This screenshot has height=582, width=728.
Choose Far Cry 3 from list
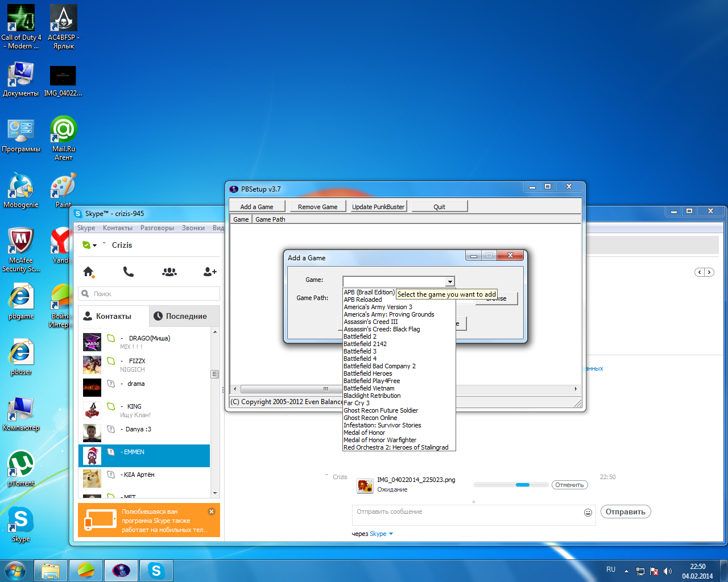399,403
